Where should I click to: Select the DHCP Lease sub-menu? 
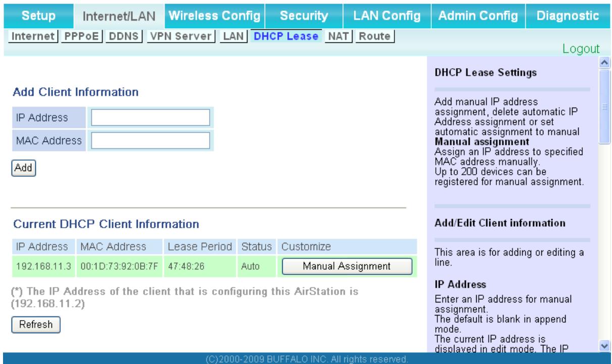tap(286, 36)
